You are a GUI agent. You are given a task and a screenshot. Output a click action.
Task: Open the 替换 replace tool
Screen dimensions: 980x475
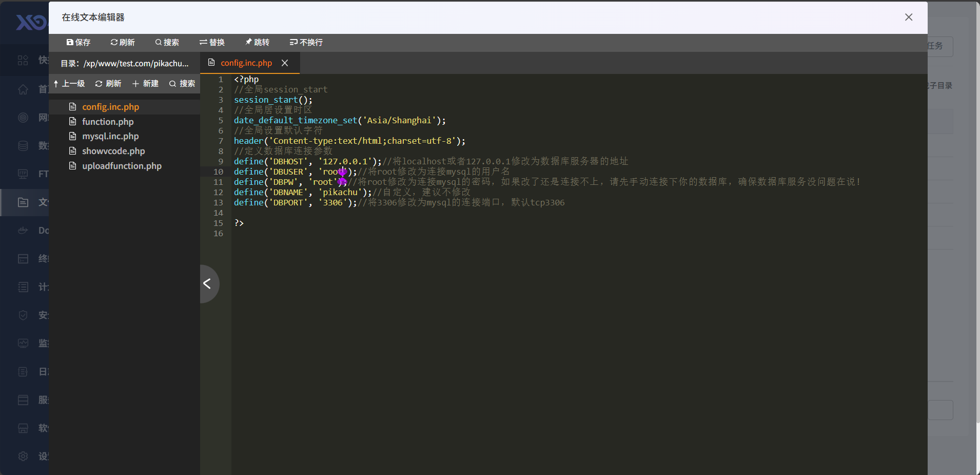[212, 42]
